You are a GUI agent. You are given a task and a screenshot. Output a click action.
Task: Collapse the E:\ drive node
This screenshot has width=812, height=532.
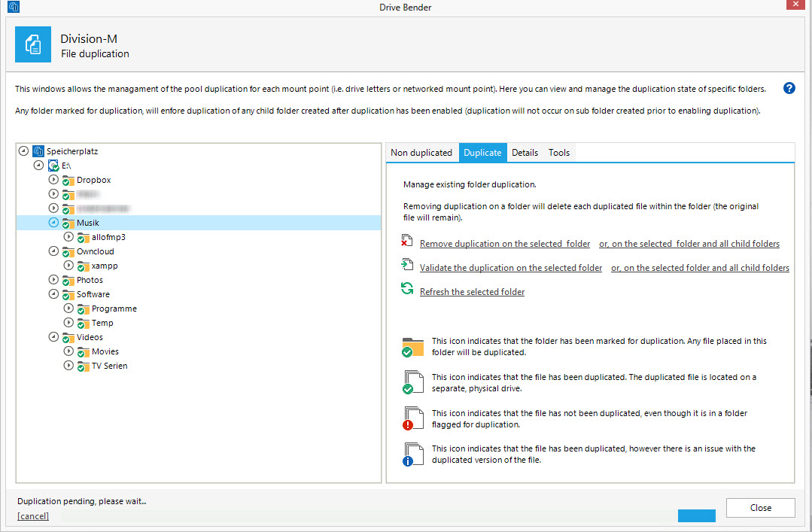tap(38, 166)
